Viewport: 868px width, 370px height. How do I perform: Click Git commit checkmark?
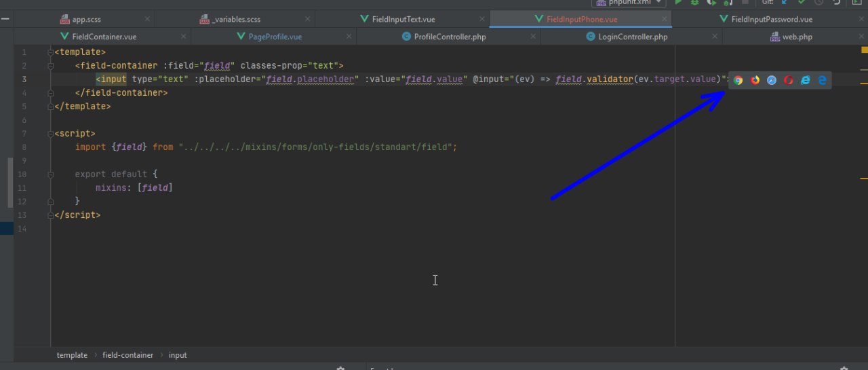802,3
